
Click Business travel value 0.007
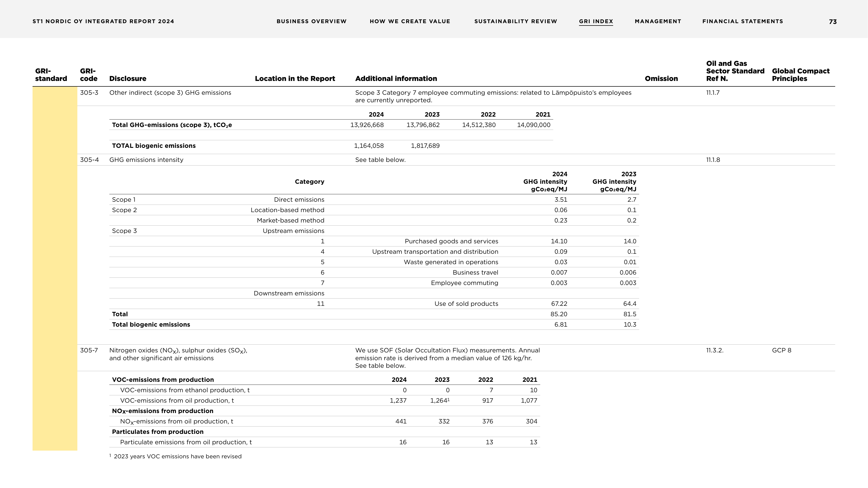559,272
